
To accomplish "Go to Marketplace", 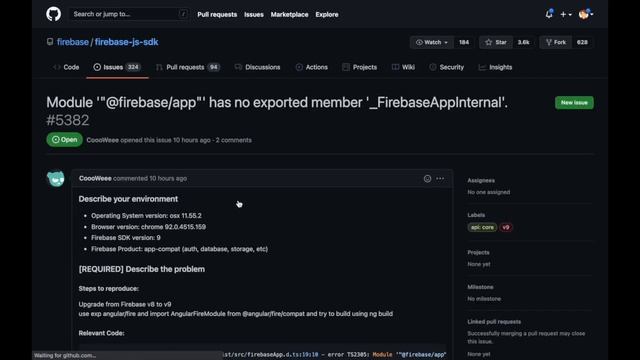I will click(x=289, y=14).
